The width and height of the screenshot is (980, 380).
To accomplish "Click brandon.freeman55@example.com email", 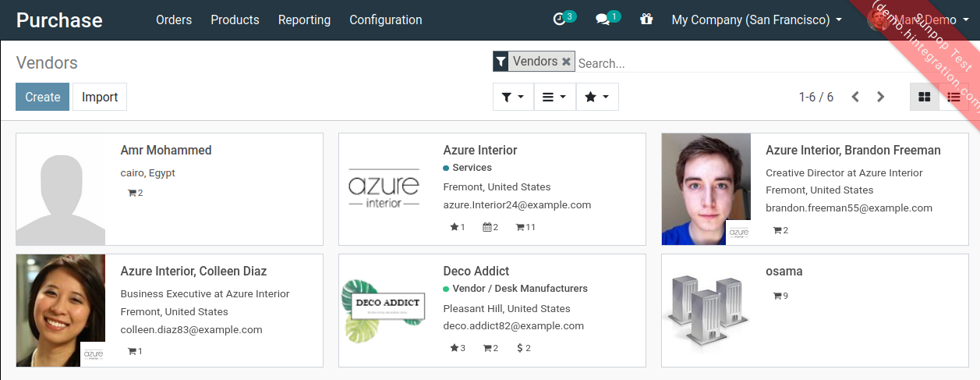I will click(x=849, y=208).
